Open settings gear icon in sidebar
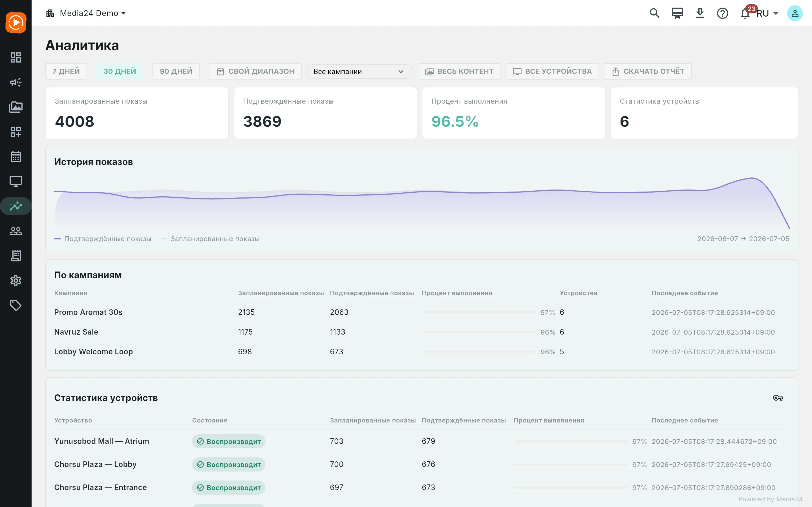812x507 pixels. click(16, 281)
